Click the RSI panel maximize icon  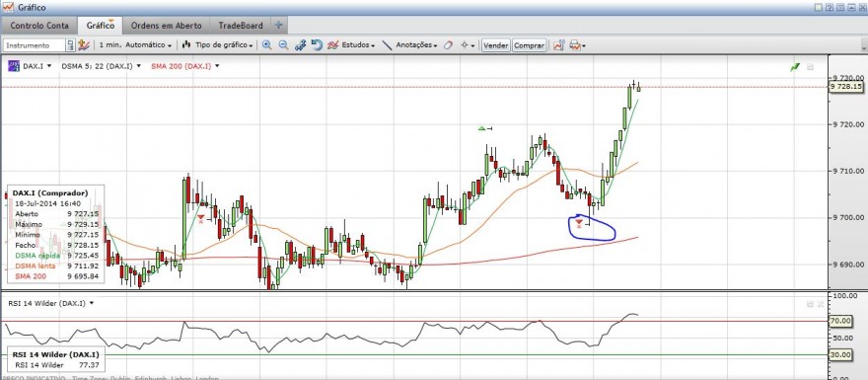tap(811, 304)
